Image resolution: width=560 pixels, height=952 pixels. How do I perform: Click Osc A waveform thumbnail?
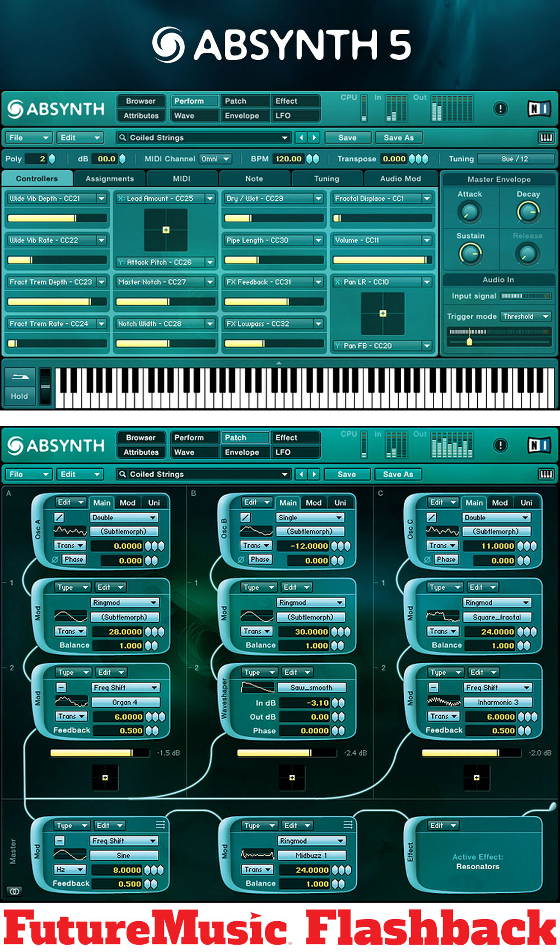tap(70, 531)
